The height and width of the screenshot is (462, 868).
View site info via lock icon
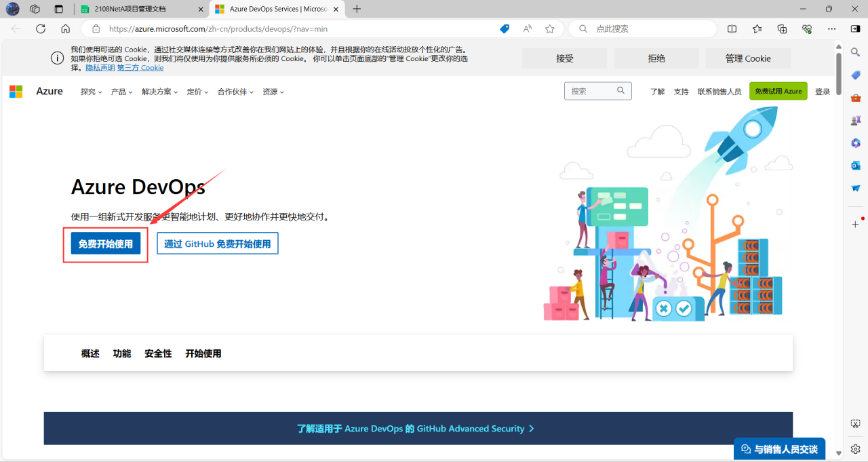coord(96,28)
